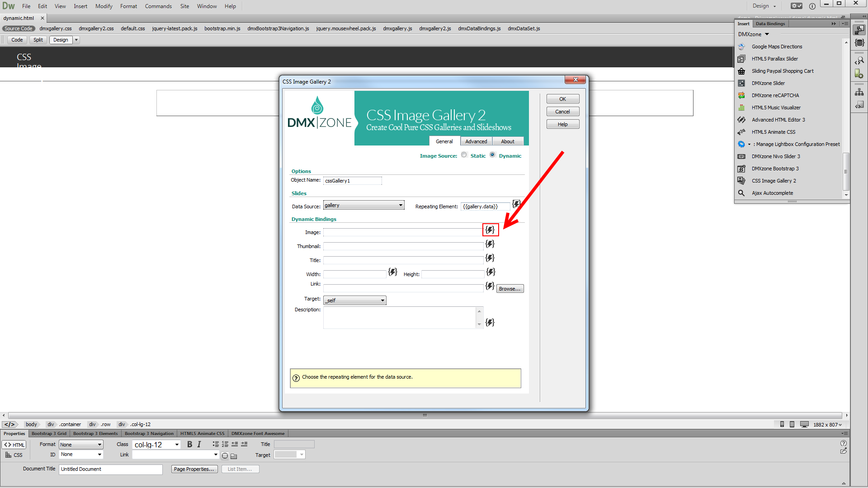Insert HTML5 Animate CSS from panel
This screenshot has width=868, height=488.
(x=773, y=132)
